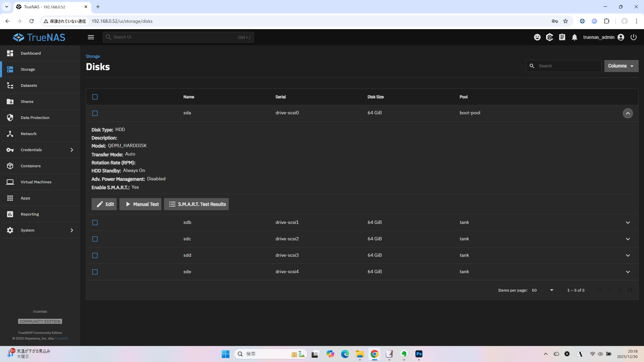The height and width of the screenshot is (362, 644).
Task: Click the disks Search field
Action: tap(568, 66)
